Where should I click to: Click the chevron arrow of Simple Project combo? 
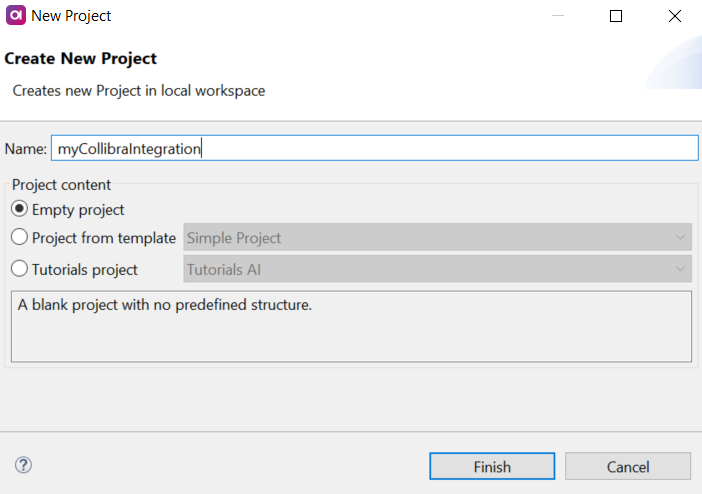pos(680,238)
